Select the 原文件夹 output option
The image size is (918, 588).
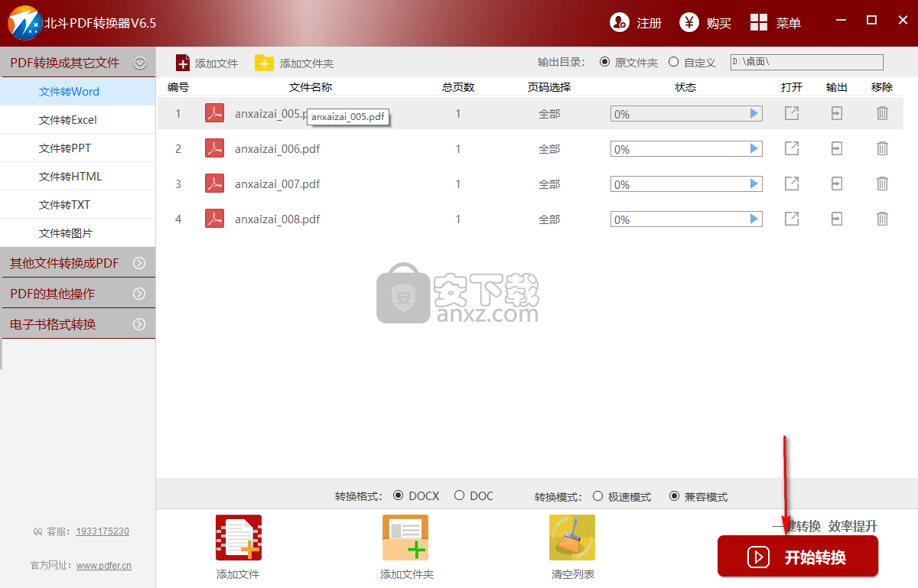pyautogui.click(x=605, y=62)
